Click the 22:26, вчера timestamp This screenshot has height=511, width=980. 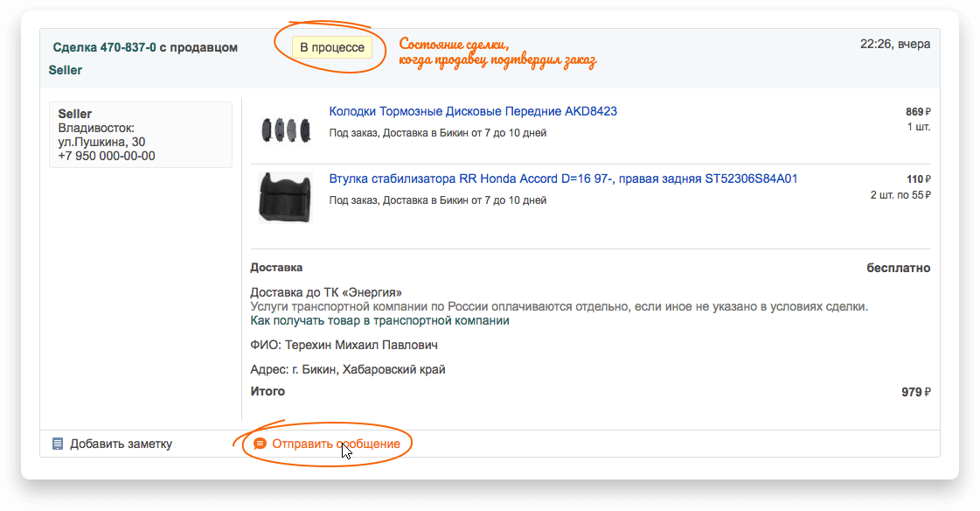(894, 44)
